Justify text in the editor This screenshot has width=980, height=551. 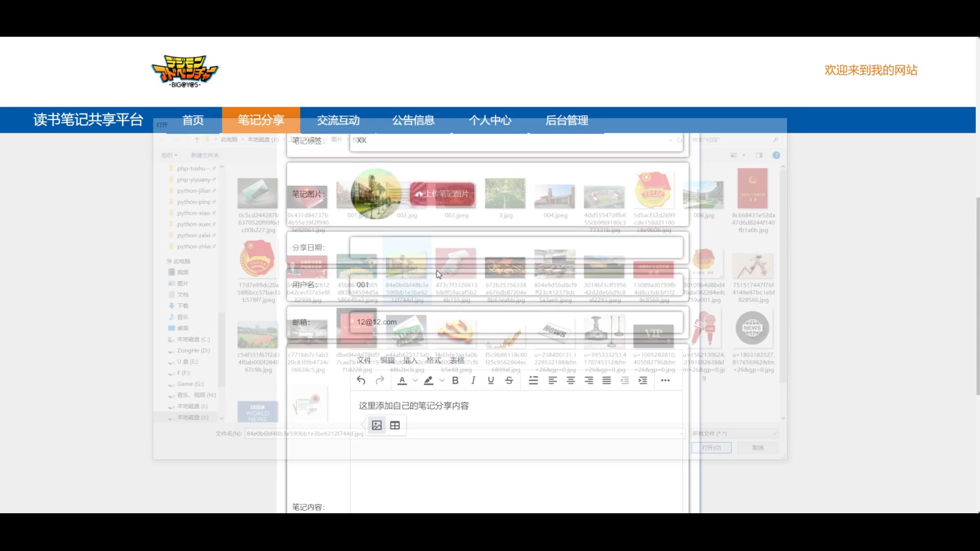pos(606,381)
